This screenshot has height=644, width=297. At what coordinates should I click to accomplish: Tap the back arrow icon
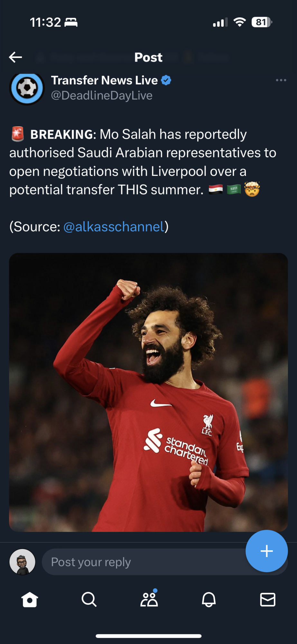click(15, 57)
